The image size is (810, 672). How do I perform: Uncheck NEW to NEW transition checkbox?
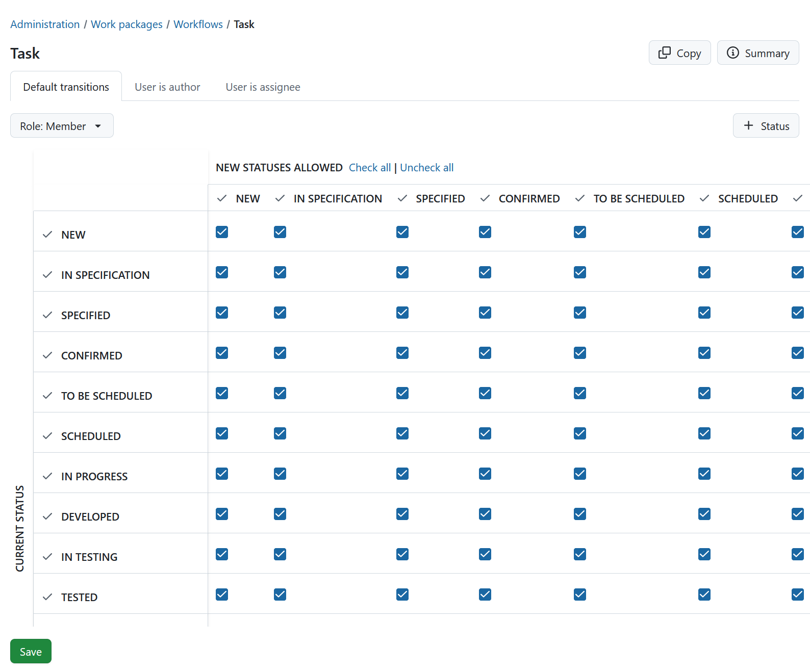(222, 232)
